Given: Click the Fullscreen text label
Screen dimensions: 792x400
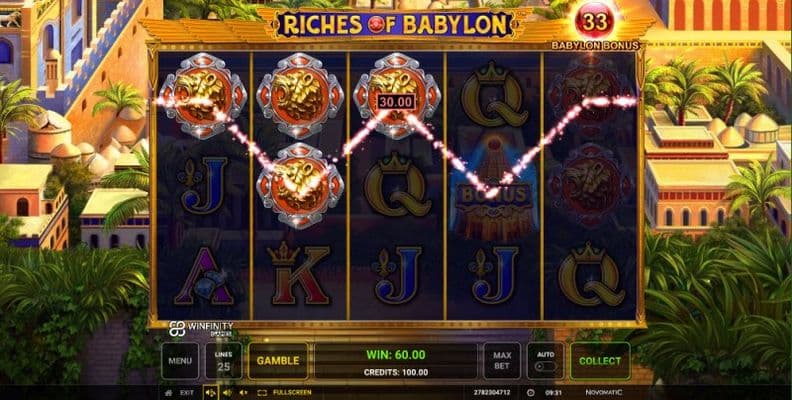Looking at the screenshot, I should 292,392.
